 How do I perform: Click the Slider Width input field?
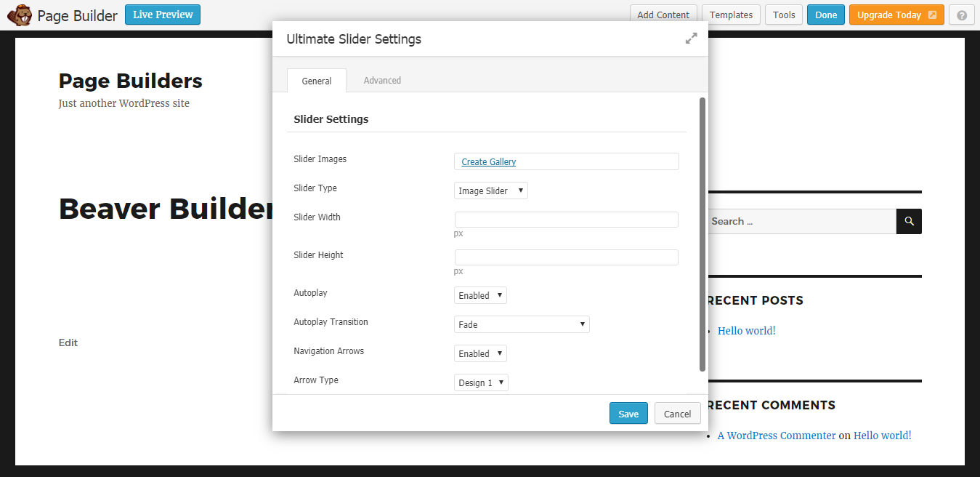567,220
